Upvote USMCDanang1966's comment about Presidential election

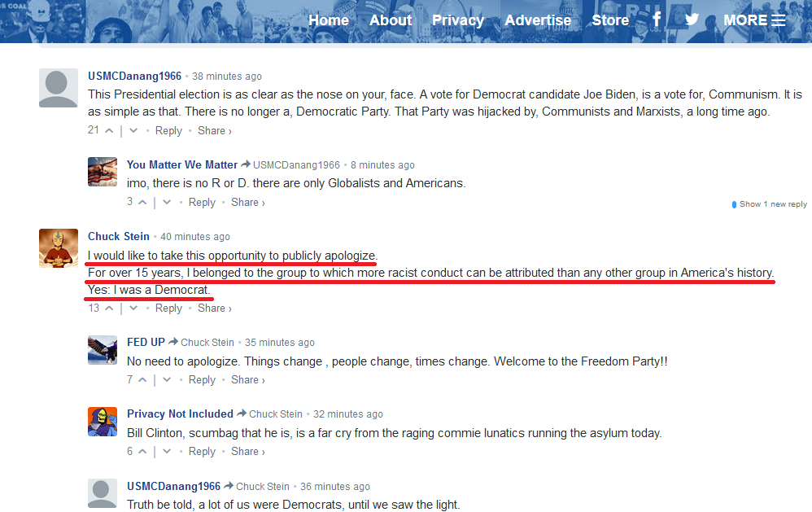pyautogui.click(x=109, y=130)
